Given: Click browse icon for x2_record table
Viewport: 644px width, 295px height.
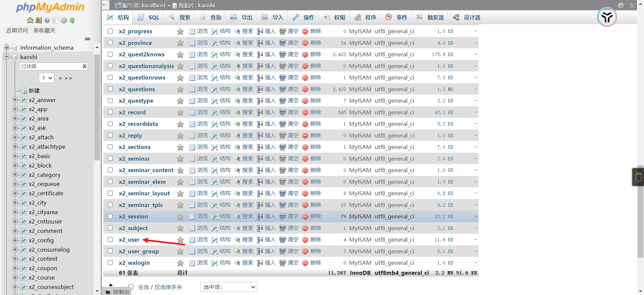Looking at the screenshot, I should [x=192, y=112].
